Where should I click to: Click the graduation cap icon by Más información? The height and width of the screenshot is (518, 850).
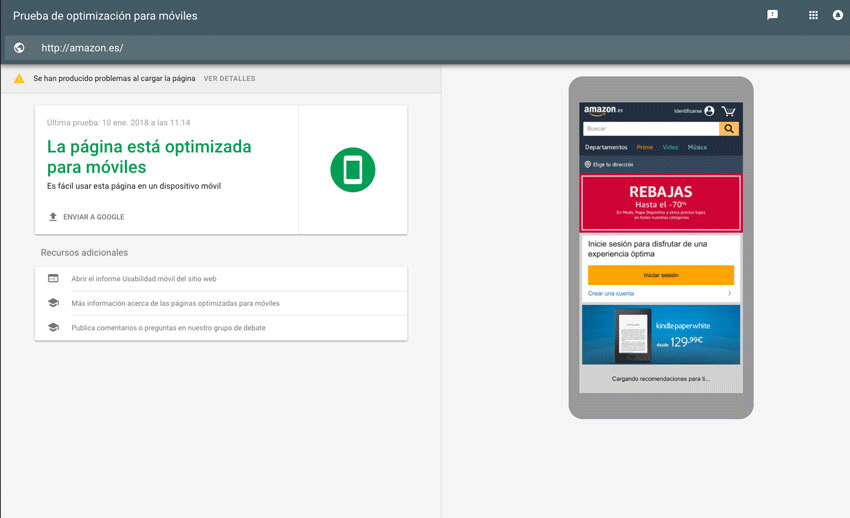pyautogui.click(x=53, y=303)
